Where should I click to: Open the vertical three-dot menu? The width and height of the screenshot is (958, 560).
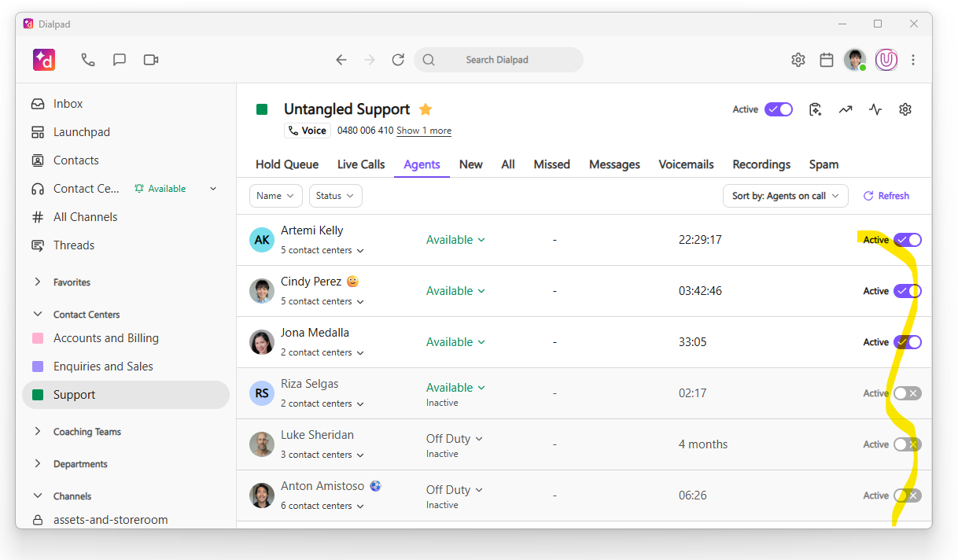(x=913, y=60)
